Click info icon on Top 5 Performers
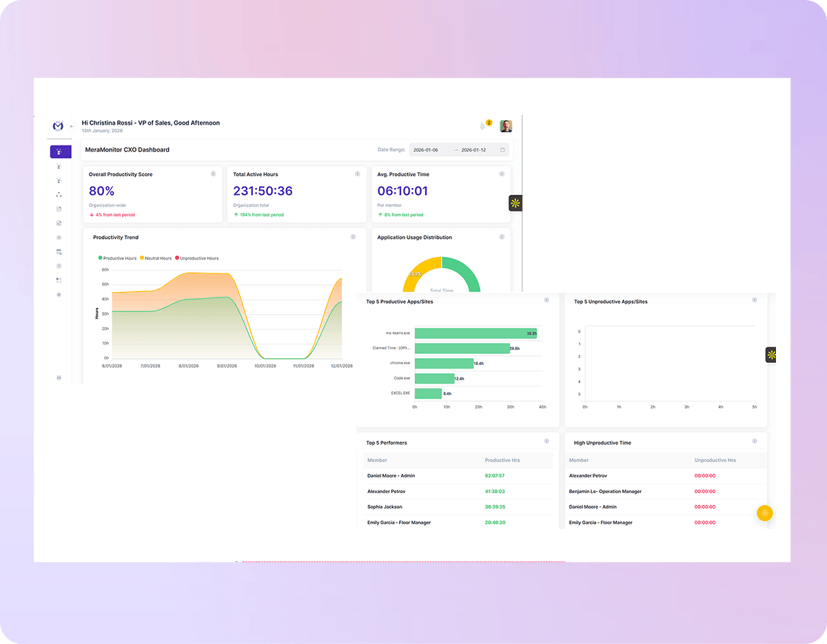 coord(547,441)
